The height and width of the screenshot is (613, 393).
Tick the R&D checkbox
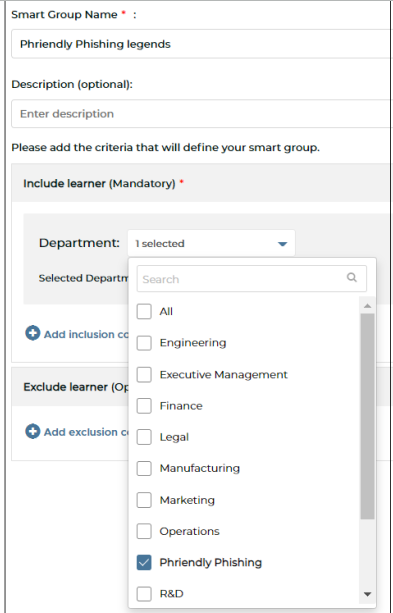pyautogui.click(x=144, y=594)
